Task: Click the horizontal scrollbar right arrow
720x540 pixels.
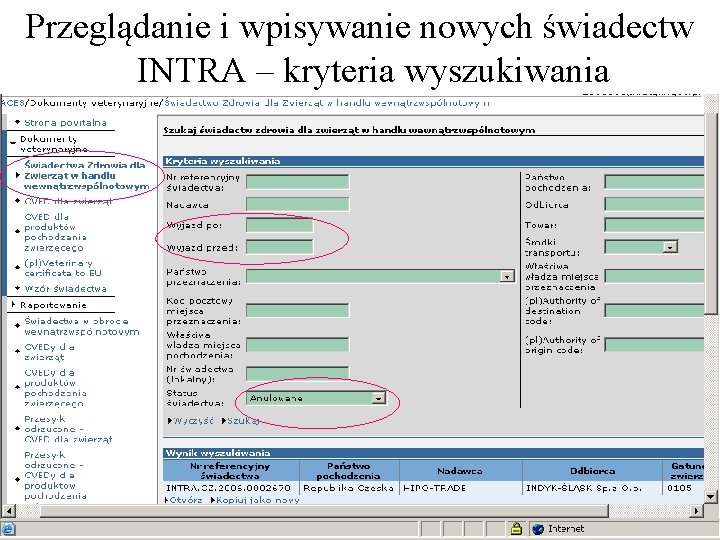Action: pyautogui.click(x=697, y=511)
